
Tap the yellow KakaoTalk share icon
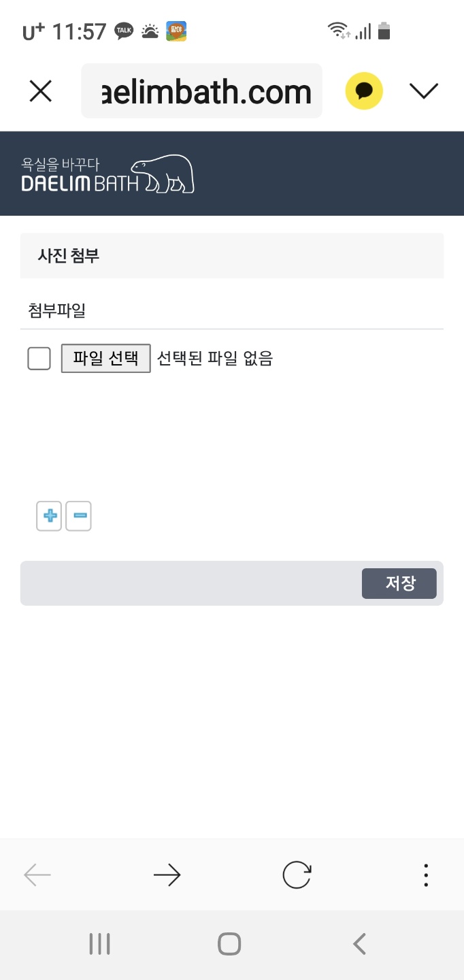(x=364, y=91)
